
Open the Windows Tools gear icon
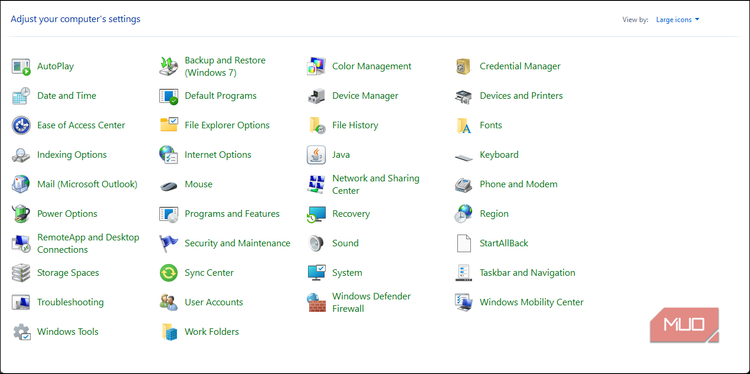click(21, 332)
